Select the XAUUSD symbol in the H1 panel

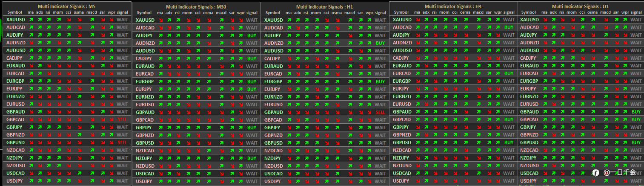click(x=273, y=20)
